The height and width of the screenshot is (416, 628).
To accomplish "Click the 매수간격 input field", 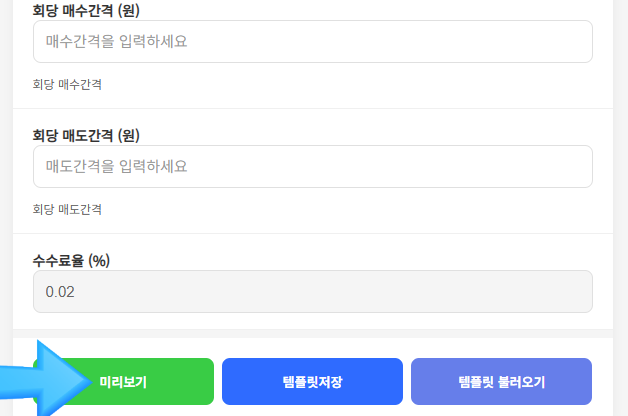I will click(x=312, y=42).
